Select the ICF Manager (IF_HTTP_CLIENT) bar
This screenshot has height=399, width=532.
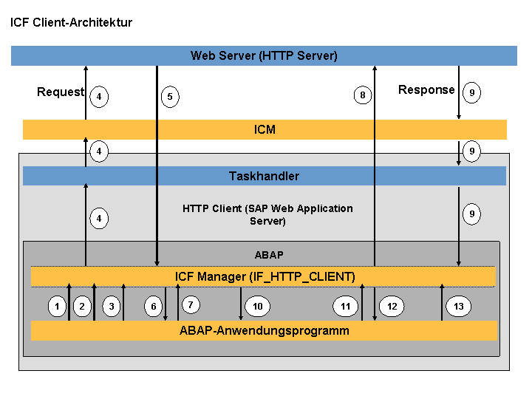coord(263,276)
